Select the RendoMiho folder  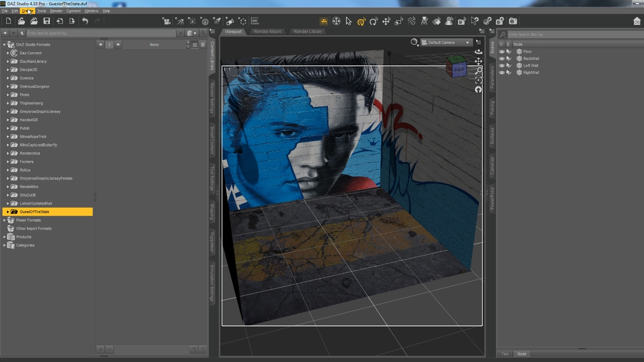(x=29, y=187)
